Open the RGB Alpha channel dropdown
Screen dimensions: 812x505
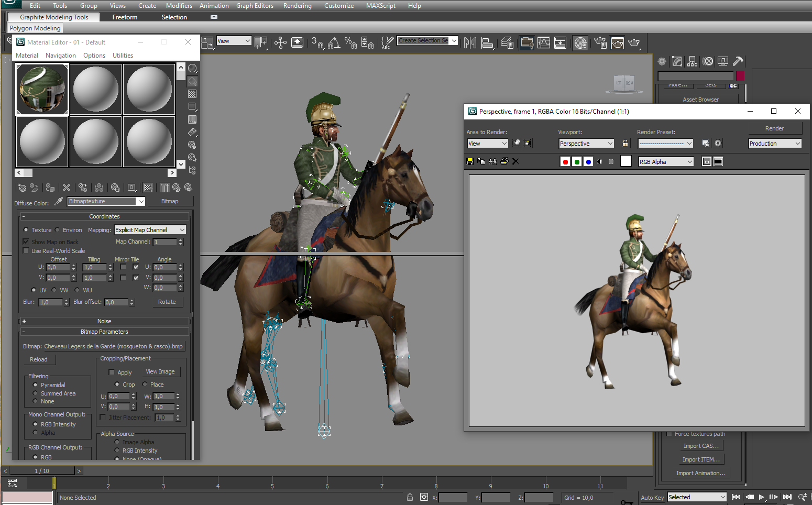click(666, 162)
